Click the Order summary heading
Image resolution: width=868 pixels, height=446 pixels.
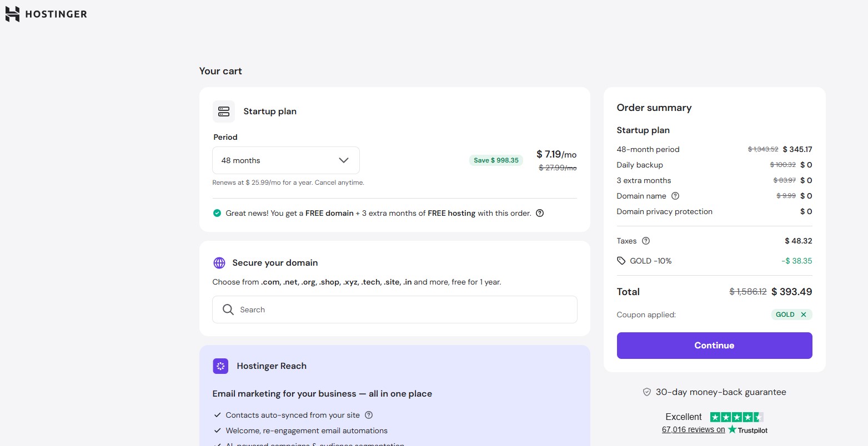click(654, 108)
